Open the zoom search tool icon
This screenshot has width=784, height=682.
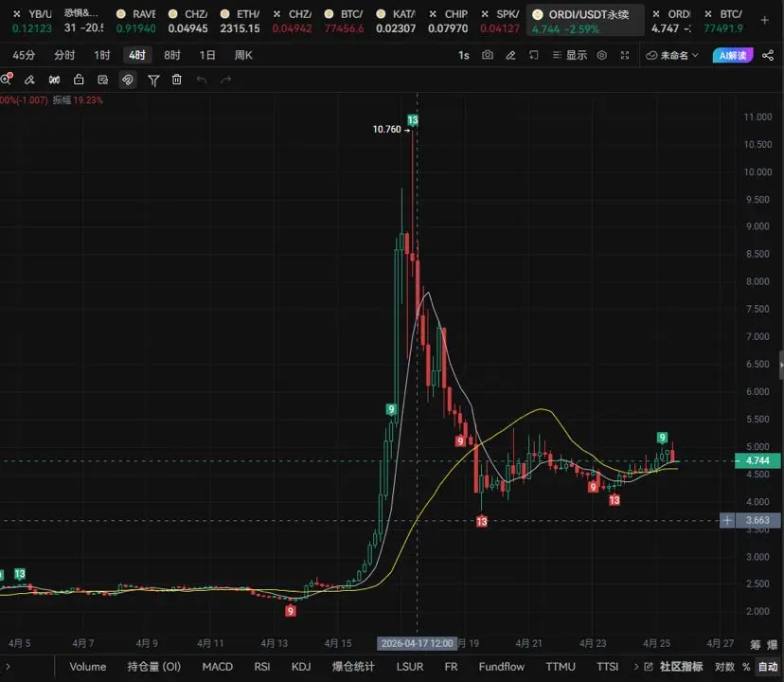click(7, 79)
